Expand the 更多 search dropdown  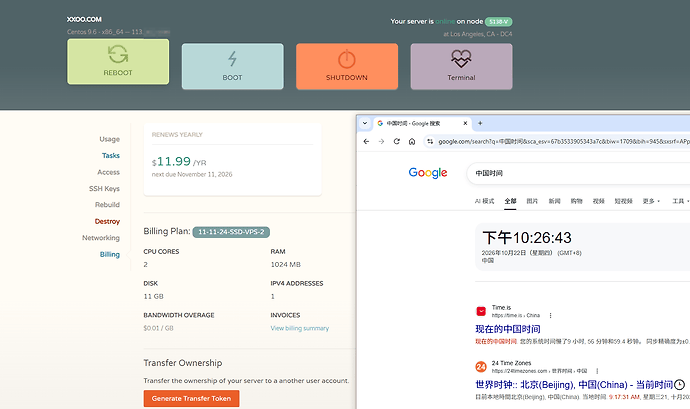point(651,201)
